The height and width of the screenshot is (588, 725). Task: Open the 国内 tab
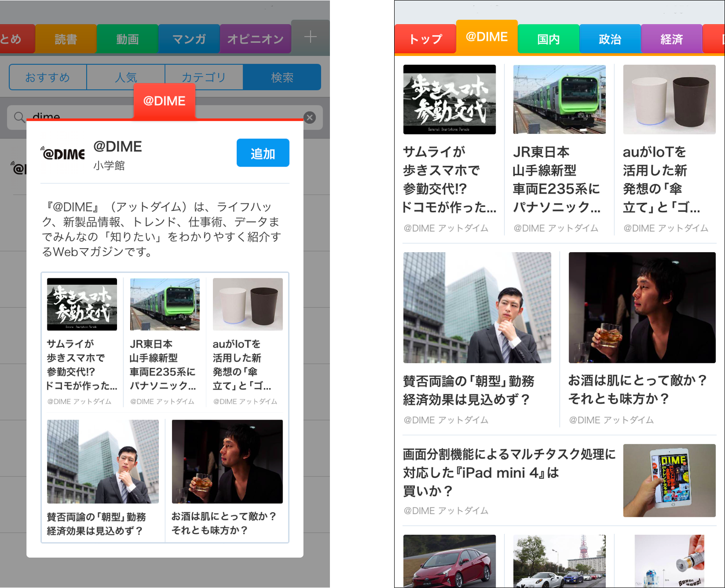click(548, 39)
